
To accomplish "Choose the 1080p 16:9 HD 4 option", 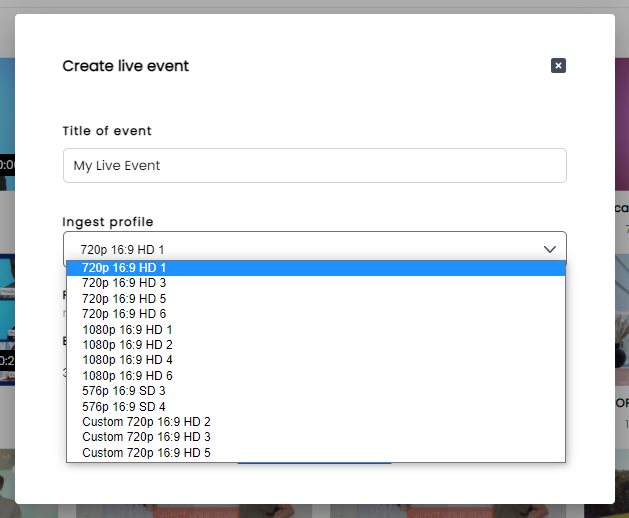I will pyautogui.click(x=316, y=360).
